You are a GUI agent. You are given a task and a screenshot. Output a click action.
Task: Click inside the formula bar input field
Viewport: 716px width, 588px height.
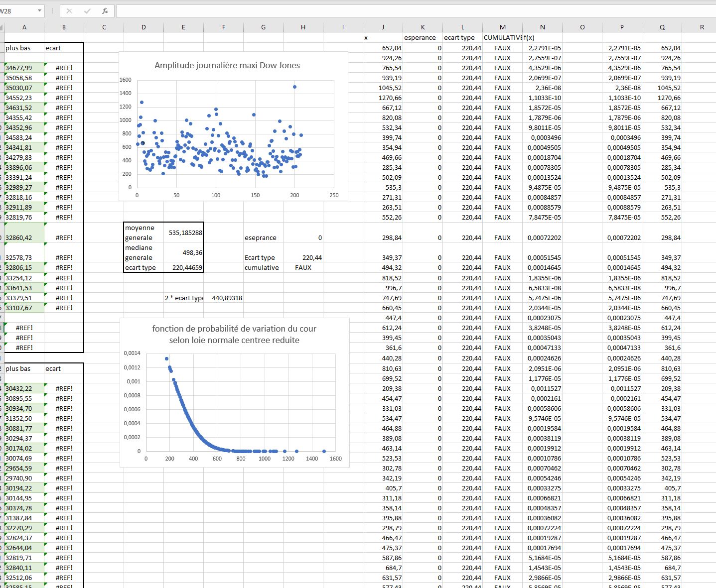(399, 11)
